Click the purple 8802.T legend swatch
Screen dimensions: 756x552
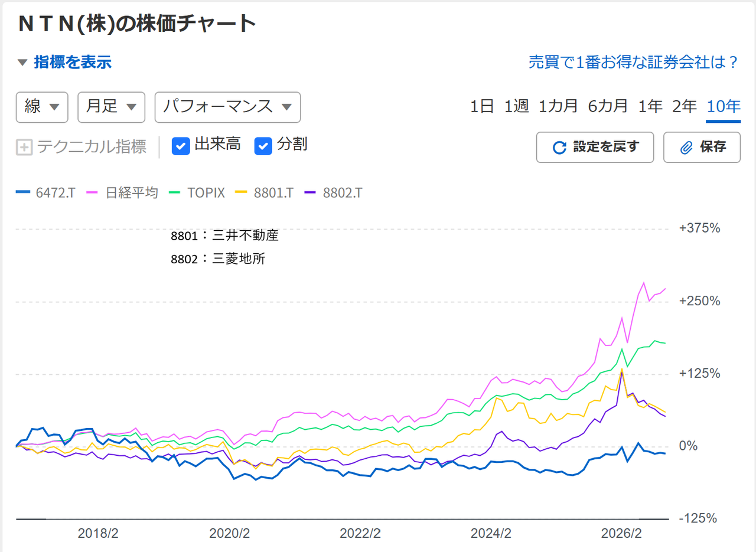[x=311, y=192]
